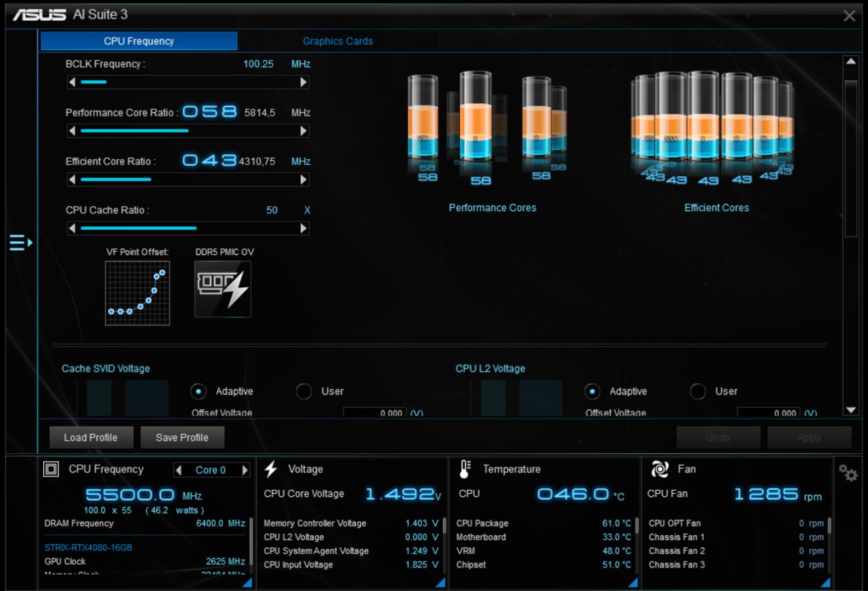Increase Performance Core Ratio with right arrow
The image size is (868, 591).
pos(304,131)
